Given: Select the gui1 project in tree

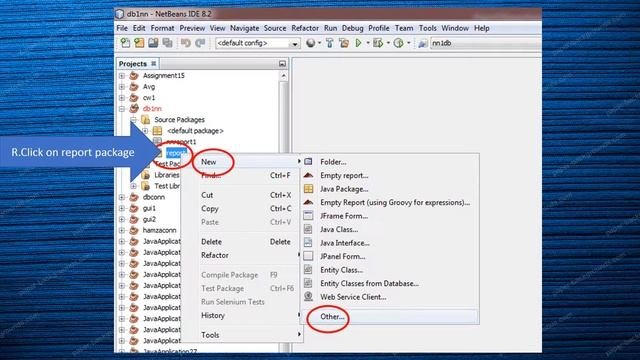Looking at the screenshot, I should 149,208.
